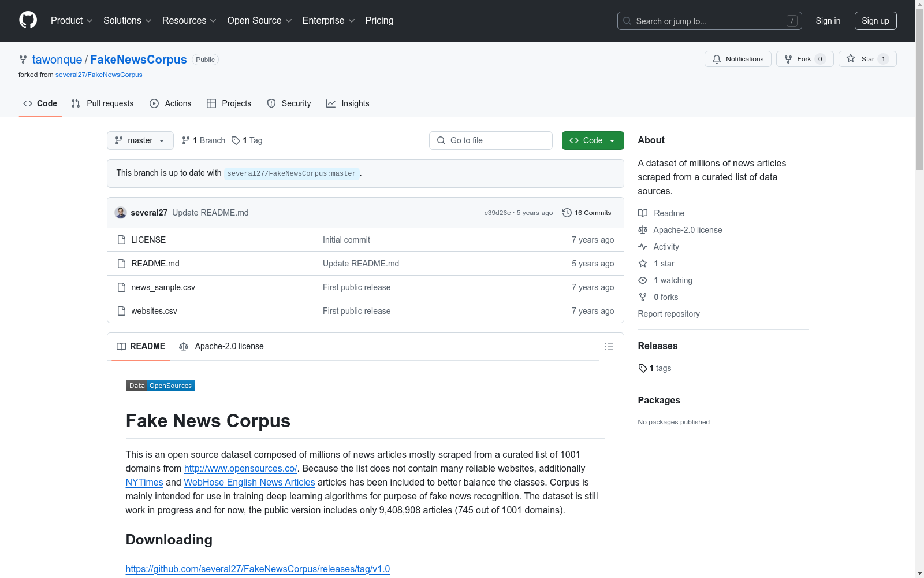The height and width of the screenshot is (578, 924).
Task: Open the README outline list icon
Action: [x=609, y=347]
